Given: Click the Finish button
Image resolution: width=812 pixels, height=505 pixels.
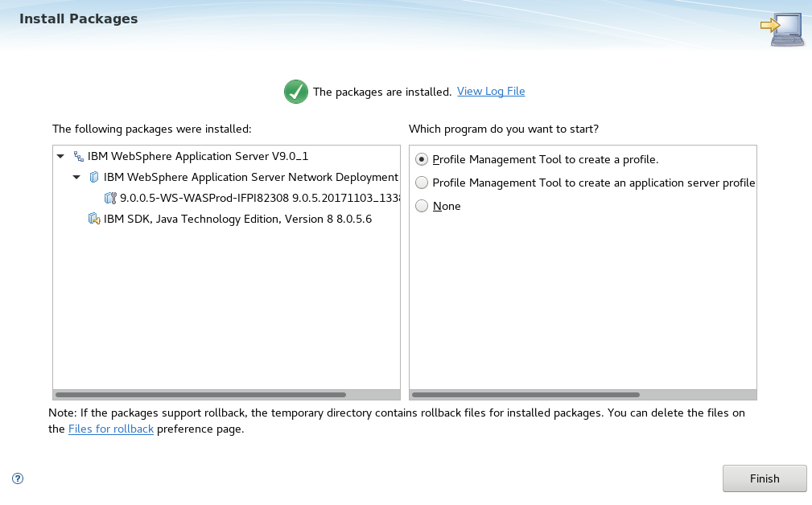Looking at the screenshot, I should [765, 478].
